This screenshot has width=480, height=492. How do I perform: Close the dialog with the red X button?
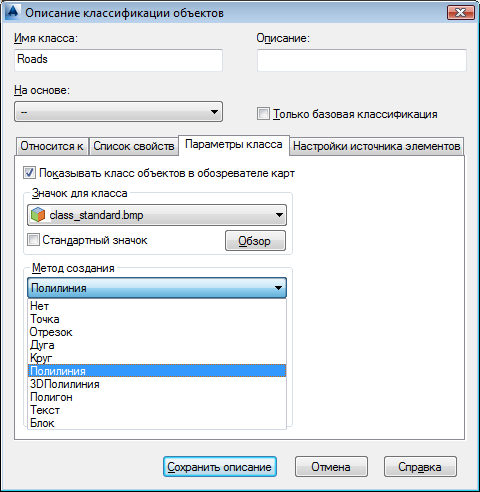[460, 13]
